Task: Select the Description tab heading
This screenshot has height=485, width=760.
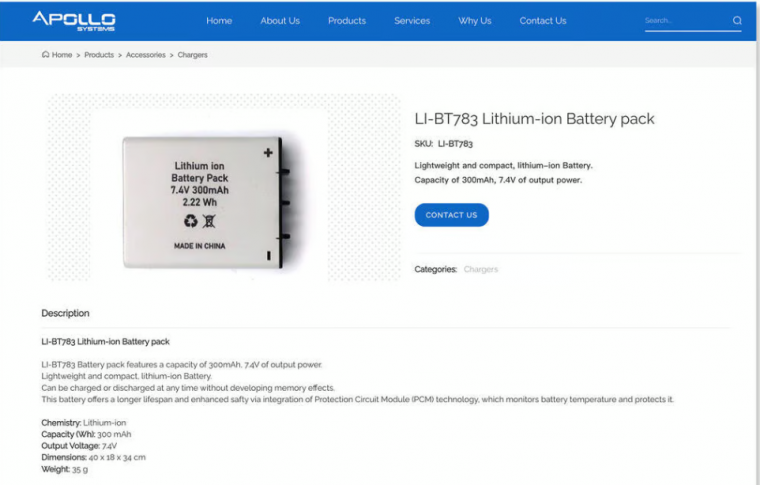Action: coord(65,313)
